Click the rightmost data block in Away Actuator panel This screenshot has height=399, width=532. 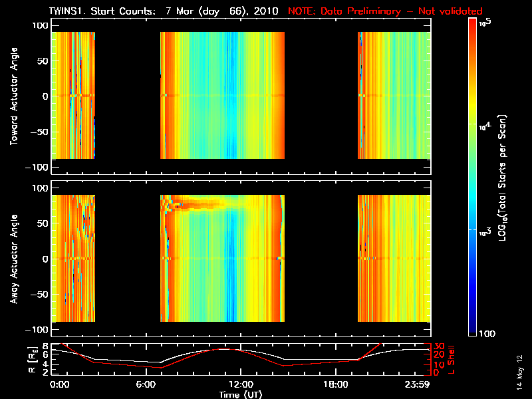pyautogui.click(x=394, y=258)
